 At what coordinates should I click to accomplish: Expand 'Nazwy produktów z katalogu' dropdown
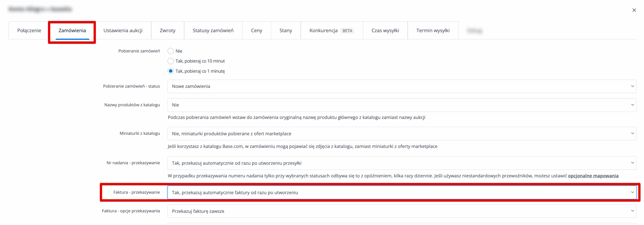point(401,105)
